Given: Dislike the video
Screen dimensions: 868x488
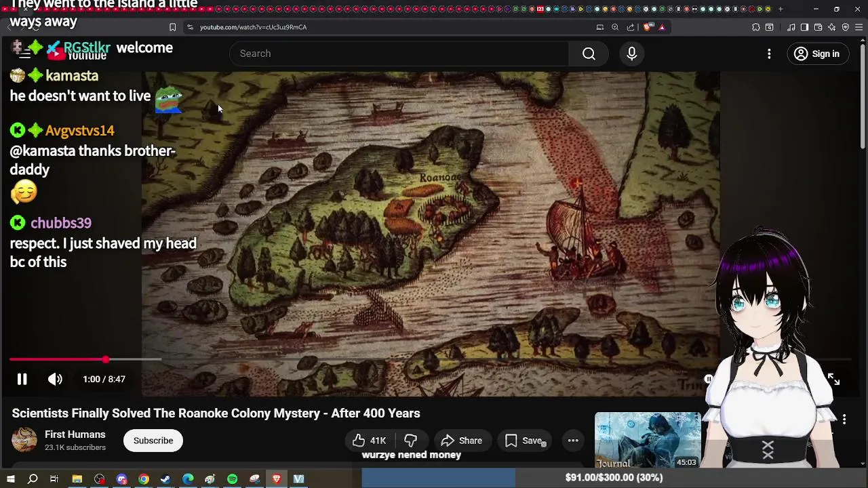Looking at the screenshot, I should pos(410,441).
